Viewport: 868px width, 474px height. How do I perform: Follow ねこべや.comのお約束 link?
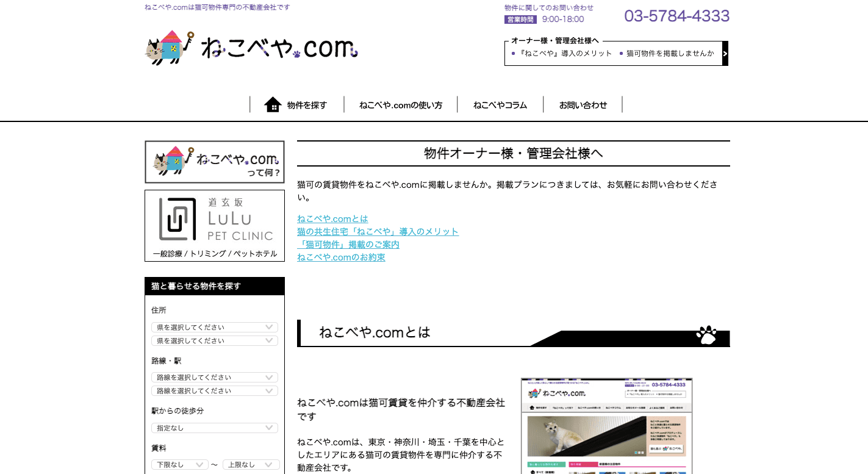pyautogui.click(x=341, y=257)
